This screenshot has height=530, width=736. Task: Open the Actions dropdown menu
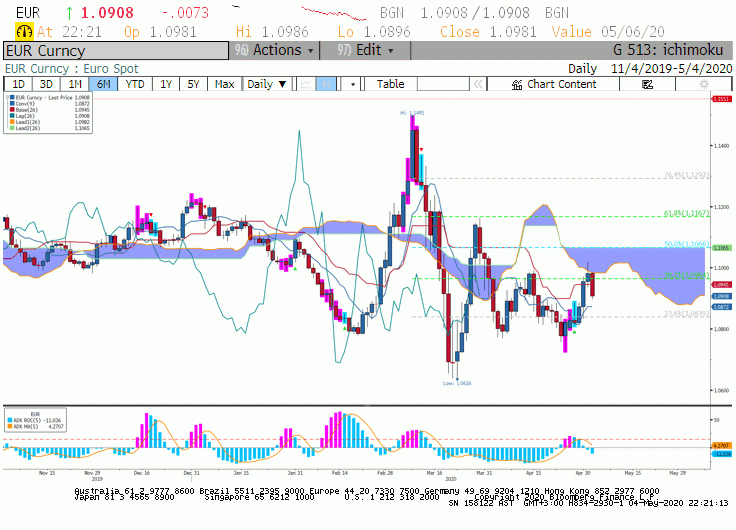coord(274,50)
